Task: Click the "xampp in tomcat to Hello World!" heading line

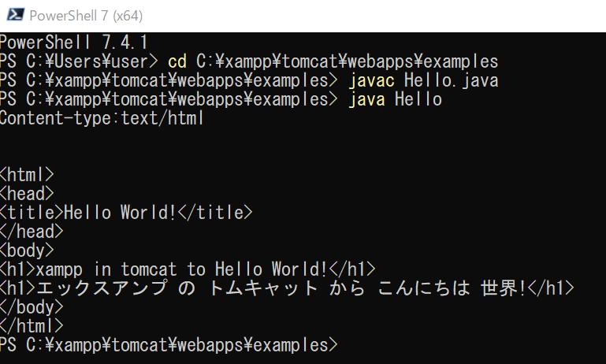Action: click(188, 269)
